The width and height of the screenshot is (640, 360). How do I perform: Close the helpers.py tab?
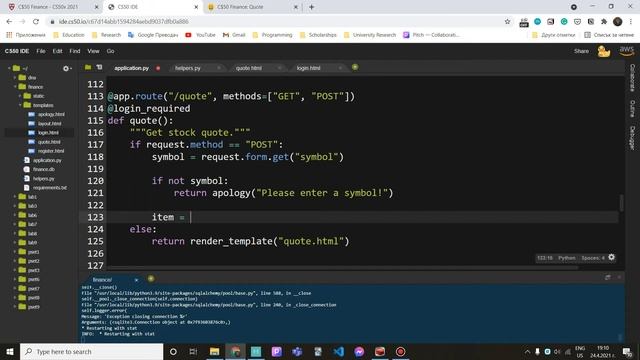click(219, 68)
